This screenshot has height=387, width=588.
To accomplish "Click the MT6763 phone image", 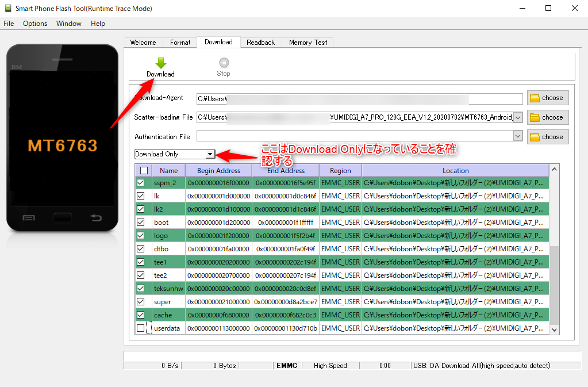I will click(x=62, y=137).
